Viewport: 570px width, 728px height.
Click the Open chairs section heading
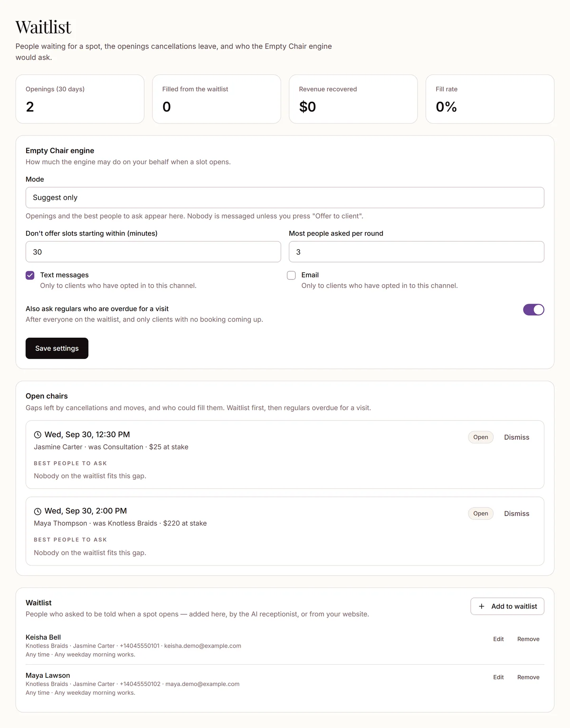pyautogui.click(x=47, y=396)
